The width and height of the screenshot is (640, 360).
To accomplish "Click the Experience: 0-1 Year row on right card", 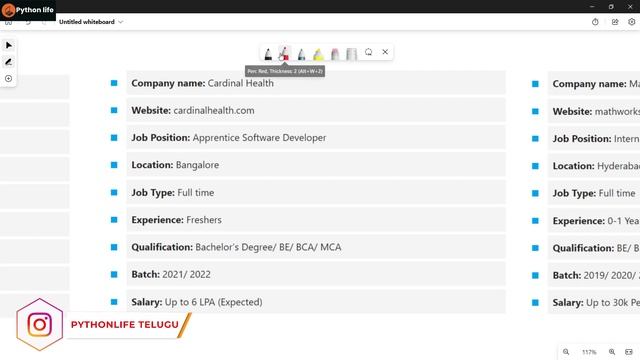I will [594, 221].
